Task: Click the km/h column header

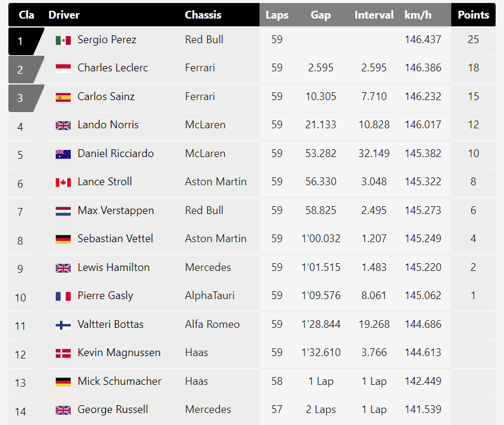Action: pyautogui.click(x=418, y=15)
